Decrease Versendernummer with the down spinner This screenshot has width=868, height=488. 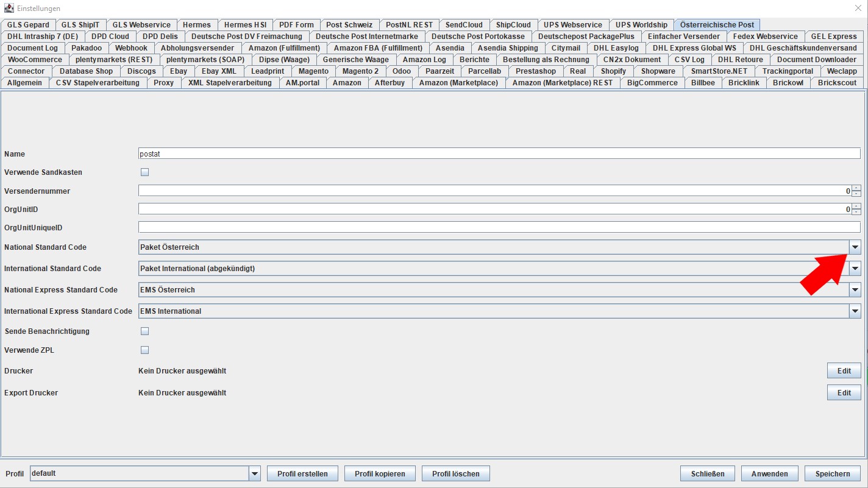[x=856, y=194]
